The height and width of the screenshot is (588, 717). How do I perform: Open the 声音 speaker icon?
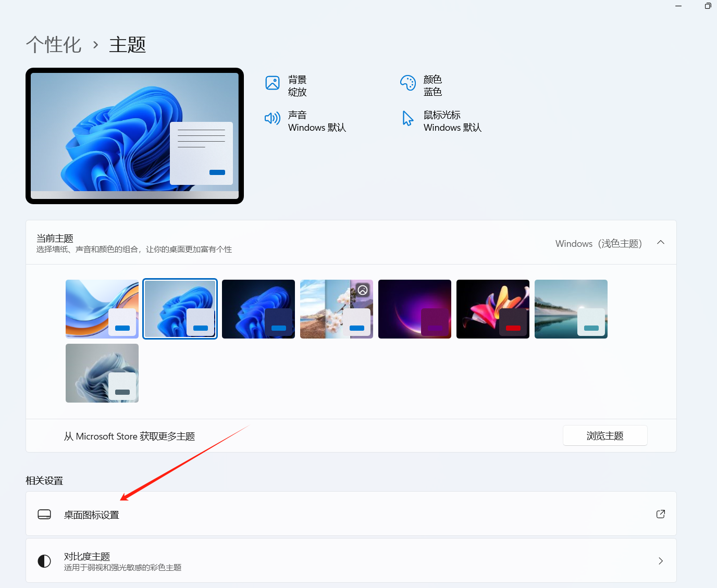(x=273, y=118)
